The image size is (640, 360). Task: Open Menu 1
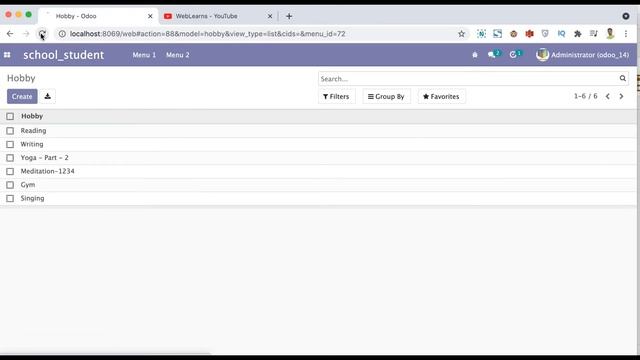pyautogui.click(x=144, y=55)
